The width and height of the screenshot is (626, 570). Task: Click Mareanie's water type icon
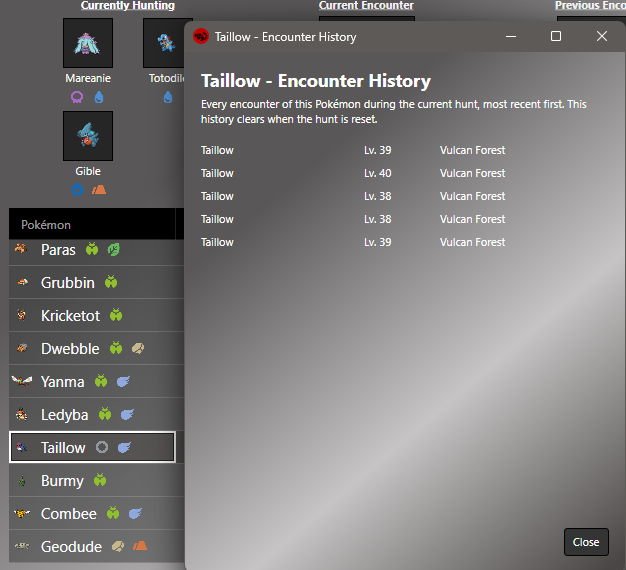coord(99,97)
